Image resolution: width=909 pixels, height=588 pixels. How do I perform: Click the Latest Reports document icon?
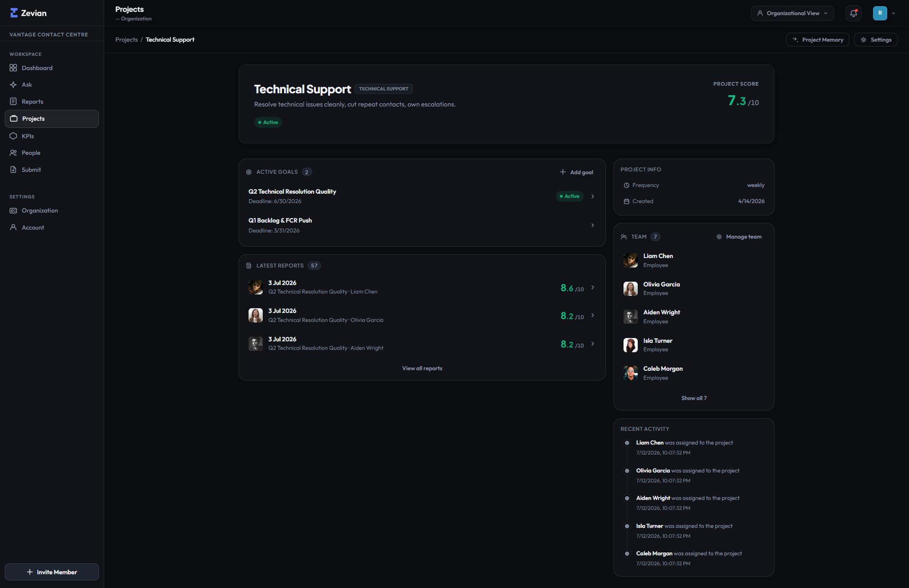249,266
